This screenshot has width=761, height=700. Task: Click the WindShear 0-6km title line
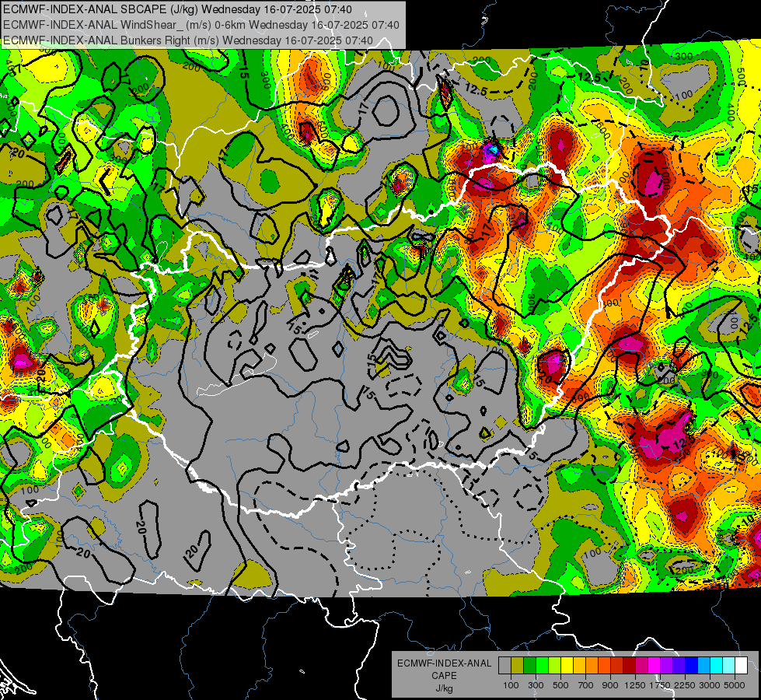coord(201,25)
